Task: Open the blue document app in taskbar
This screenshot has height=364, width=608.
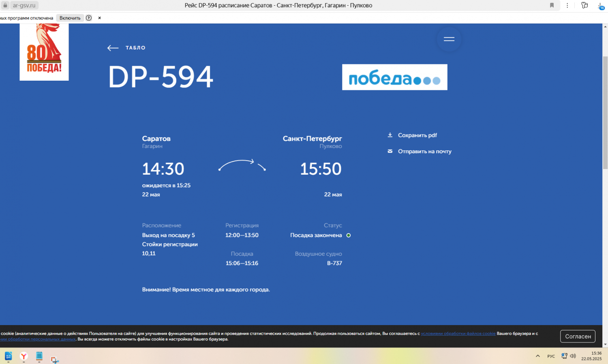Action: [x=9, y=356]
